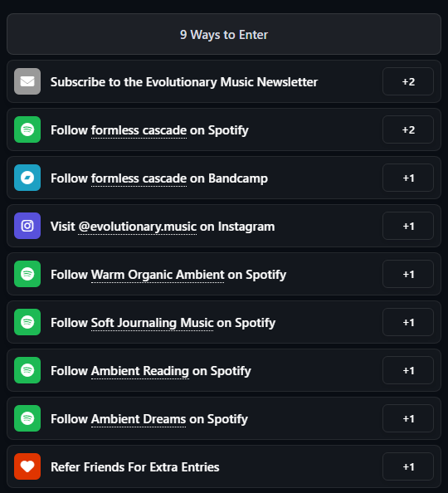The width and height of the screenshot is (448, 493).
Task: Open the @evolutionary.music Instagram link
Action: click(138, 227)
